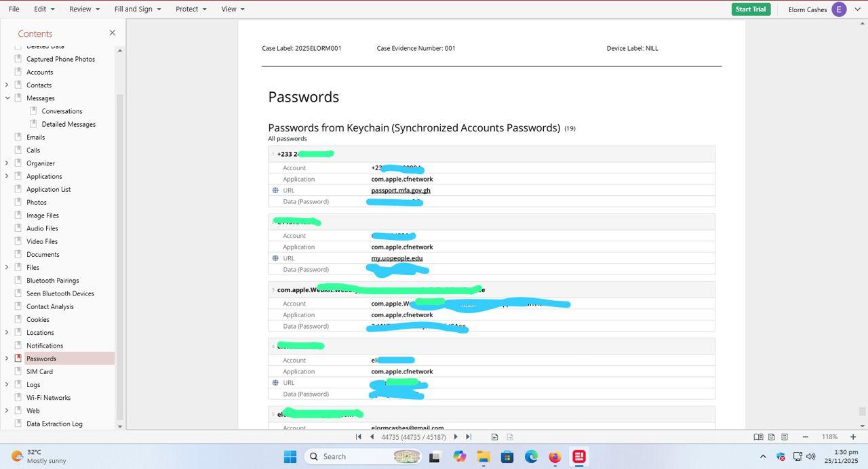Collapse the Messages tree node
Image resolution: width=868 pixels, height=469 pixels.
[7, 98]
